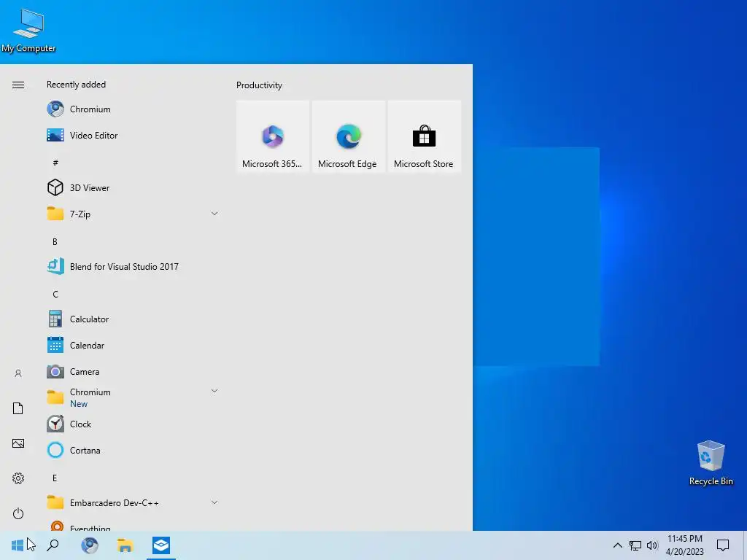Open the Clock app
Screen dimensions: 747x560
point(133,424)
